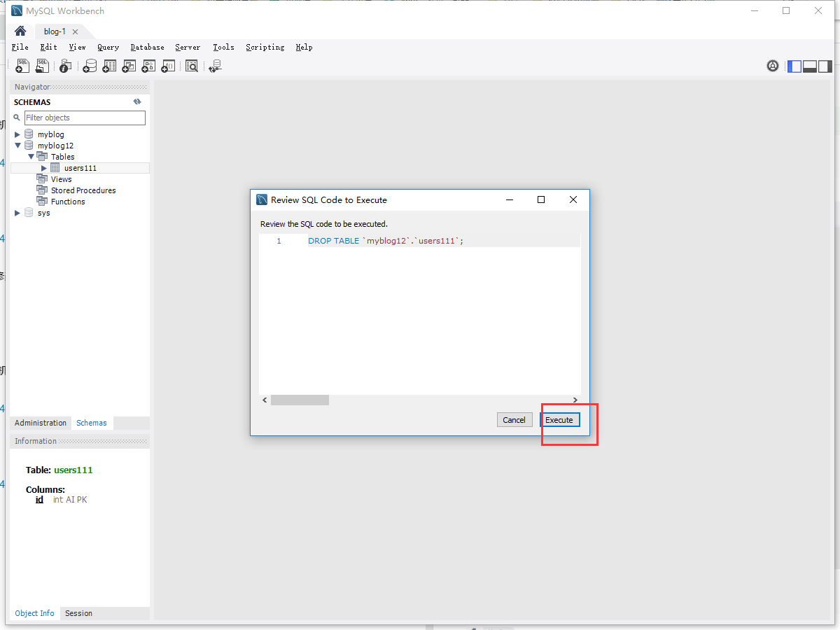Click the sys database icon
Viewport: 840px width, 630px height.
pos(29,212)
